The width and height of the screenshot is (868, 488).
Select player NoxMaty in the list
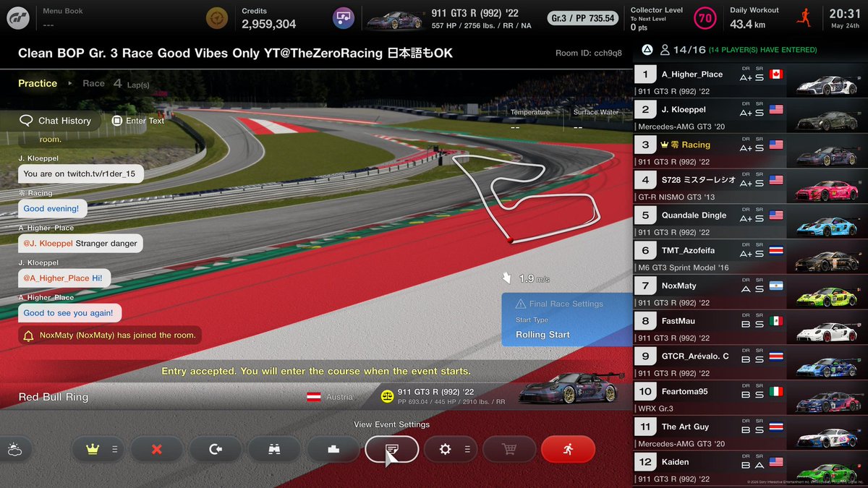(751, 292)
